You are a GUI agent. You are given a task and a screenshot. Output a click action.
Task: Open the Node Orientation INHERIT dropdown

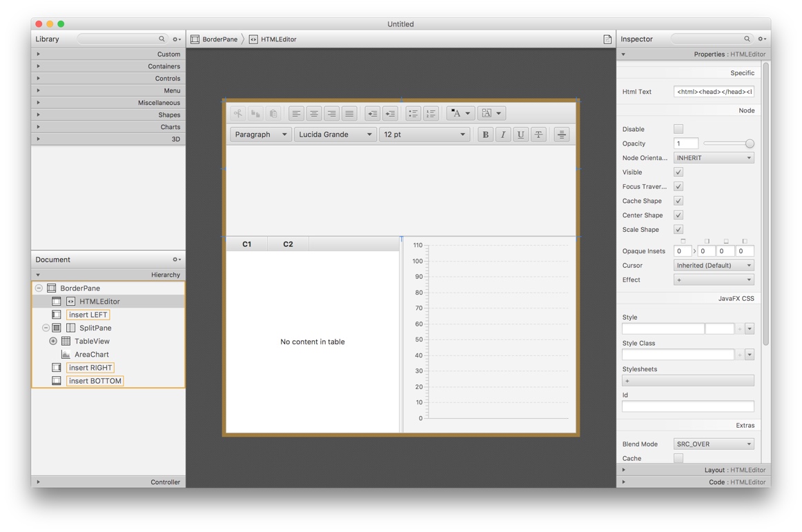coord(713,157)
